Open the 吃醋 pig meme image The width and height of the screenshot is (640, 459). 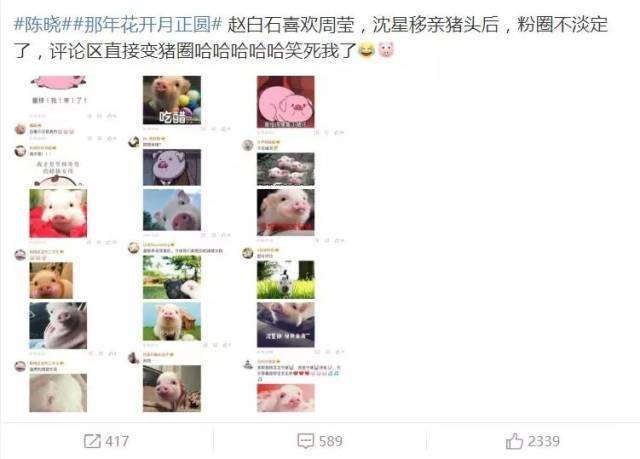pos(172,100)
